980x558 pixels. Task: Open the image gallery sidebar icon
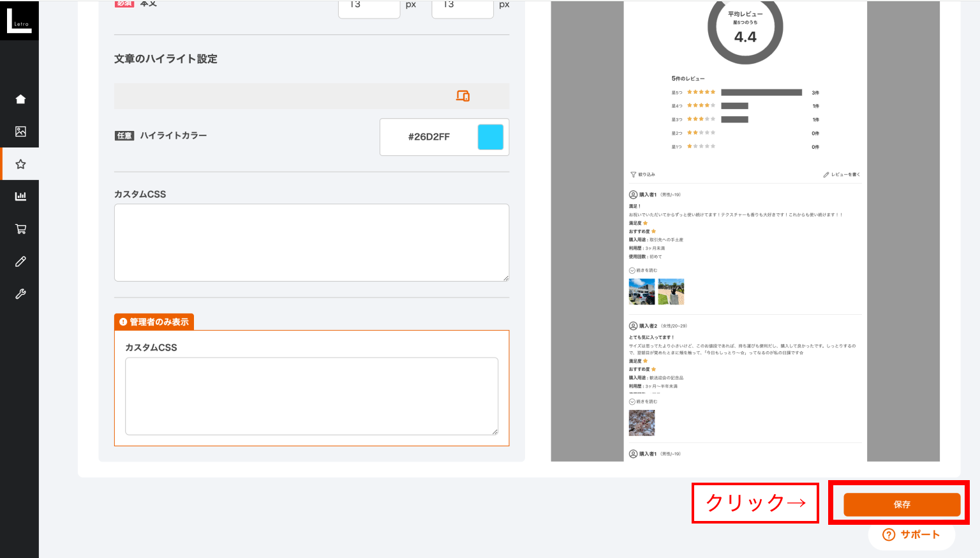tap(20, 132)
